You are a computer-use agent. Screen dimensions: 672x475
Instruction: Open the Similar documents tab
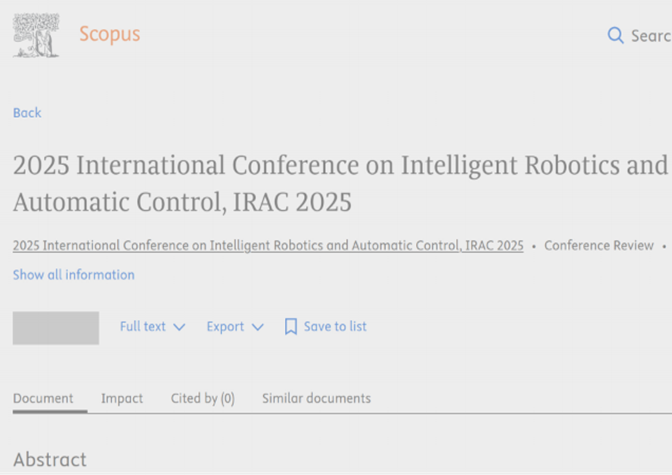pos(316,399)
